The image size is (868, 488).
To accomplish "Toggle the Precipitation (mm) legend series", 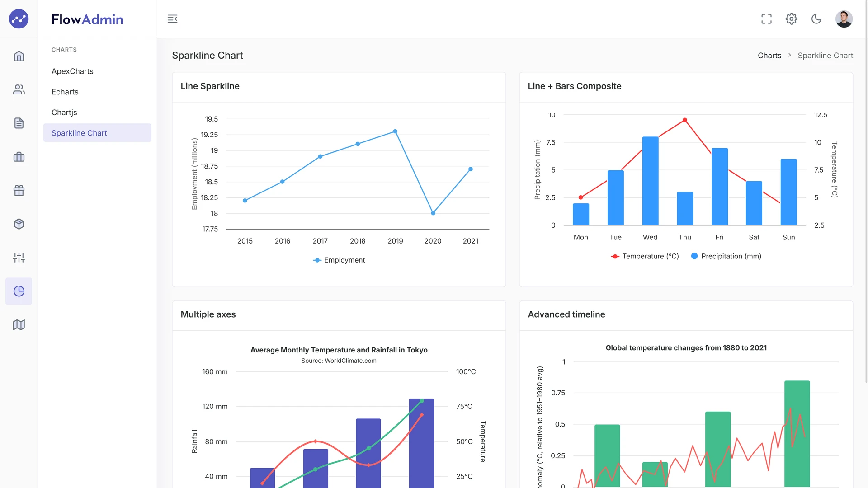I will tap(726, 256).
